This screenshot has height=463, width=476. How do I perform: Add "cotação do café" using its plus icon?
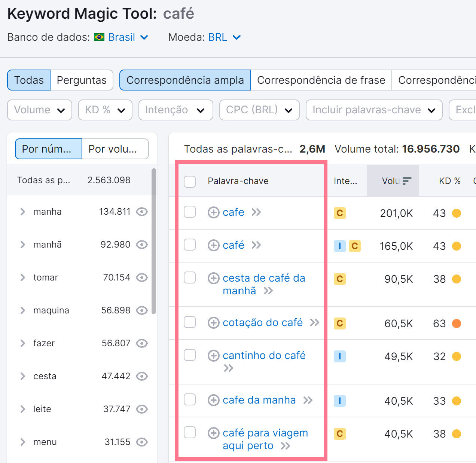click(213, 322)
